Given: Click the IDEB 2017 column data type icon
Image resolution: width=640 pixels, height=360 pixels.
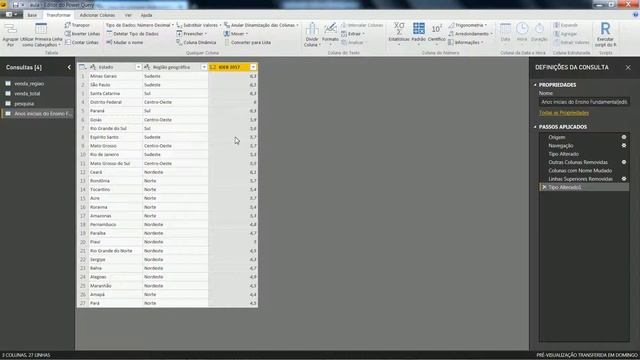Looking at the screenshot, I should 213,67.
